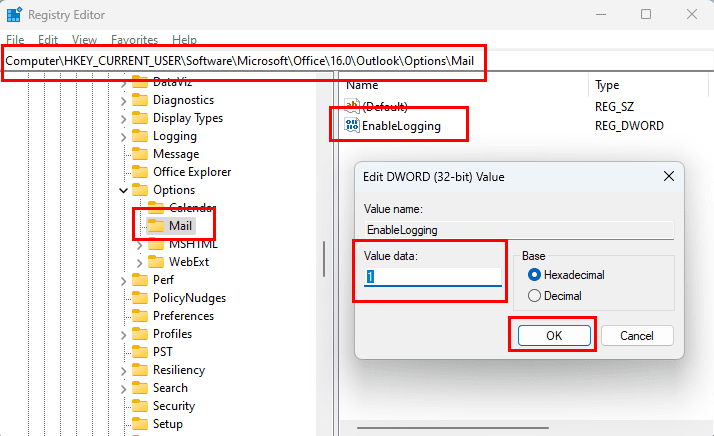The height and width of the screenshot is (436, 714).
Task: Click the Security folder icon
Action: click(x=140, y=406)
